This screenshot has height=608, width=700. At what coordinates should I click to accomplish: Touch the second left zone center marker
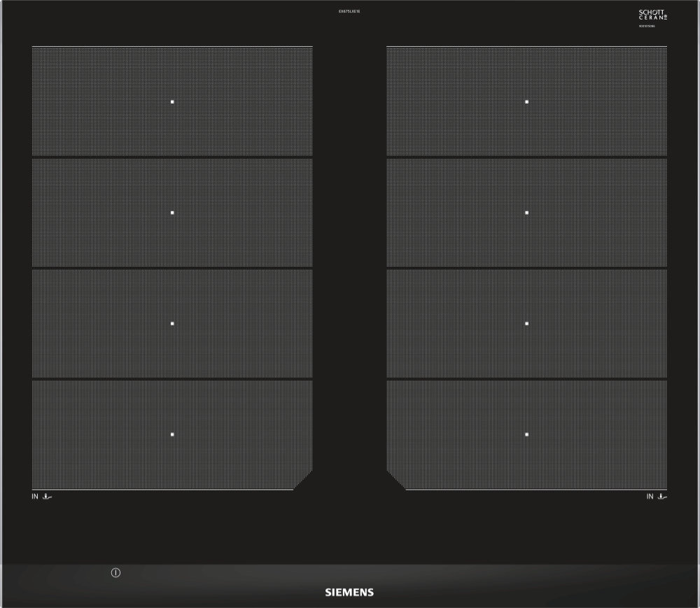pyautogui.click(x=172, y=213)
